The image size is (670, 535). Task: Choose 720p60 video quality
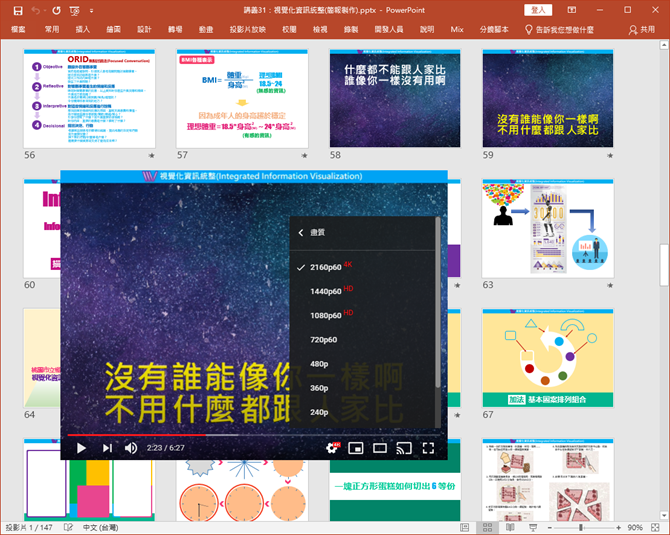pyautogui.click(x=362, y=340)
